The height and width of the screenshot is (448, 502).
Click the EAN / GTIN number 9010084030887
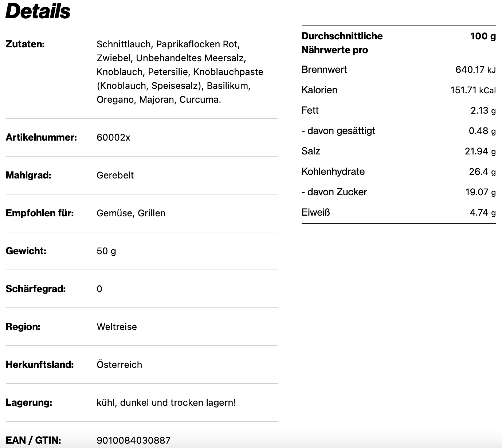coord(133,440)
